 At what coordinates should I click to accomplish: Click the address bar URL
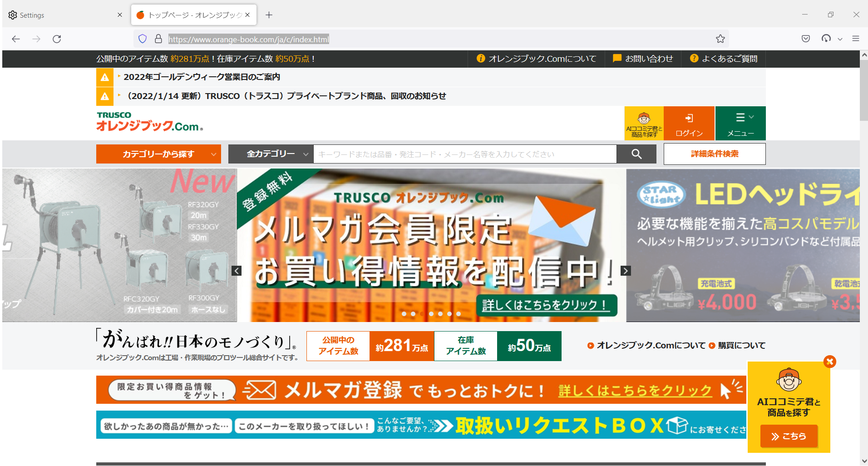[x=248, y=40]
